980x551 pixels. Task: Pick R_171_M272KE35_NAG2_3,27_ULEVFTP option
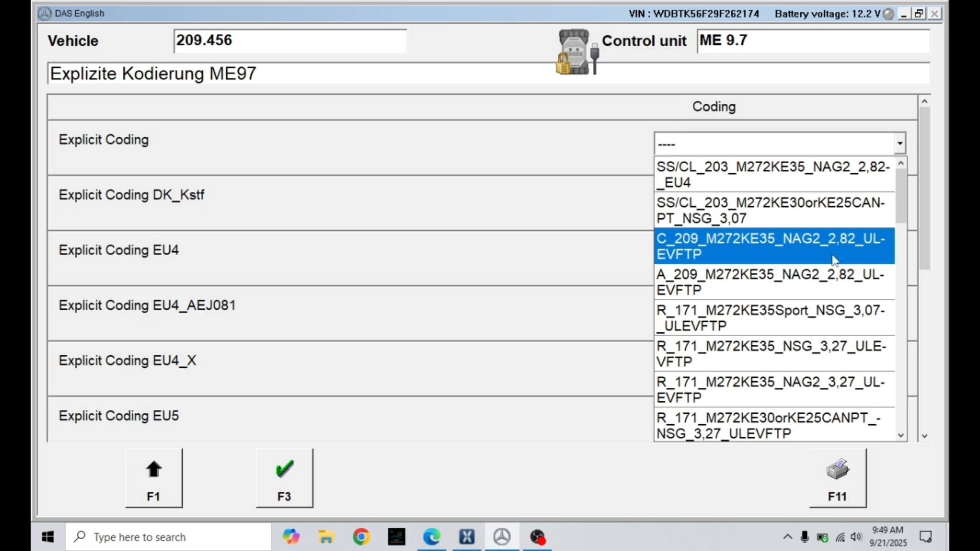click(x=774, y=390)
